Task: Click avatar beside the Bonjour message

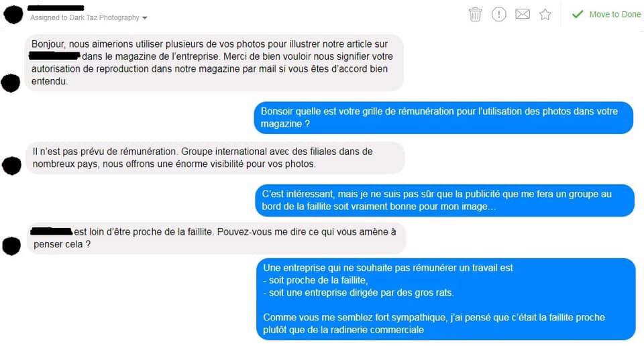Action: click(11, 83)
